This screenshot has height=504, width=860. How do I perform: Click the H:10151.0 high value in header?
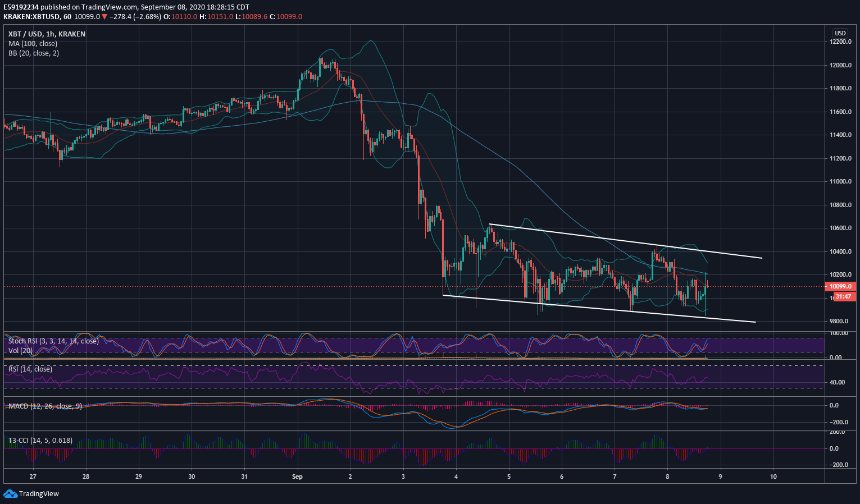click(216, 17)
